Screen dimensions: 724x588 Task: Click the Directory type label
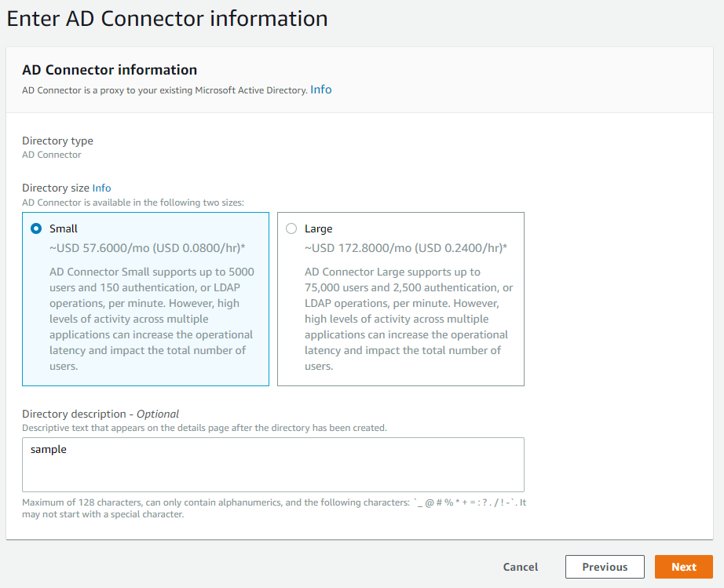58,141
